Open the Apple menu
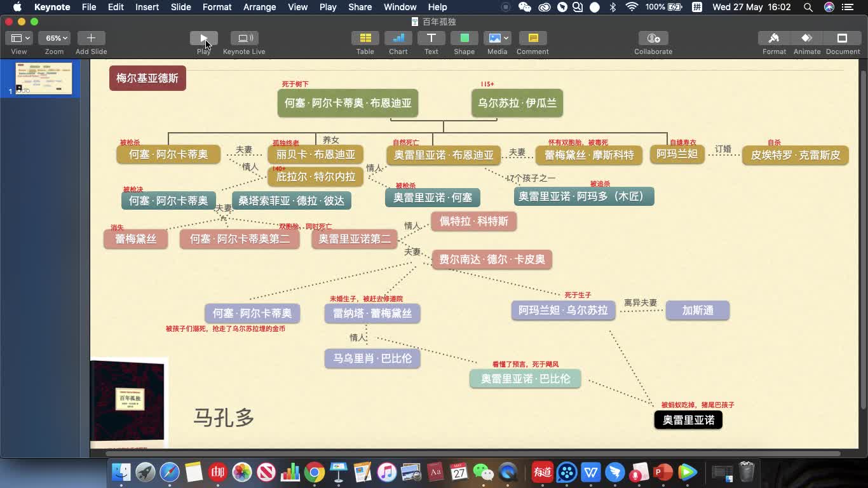The image size is (868, 488). pyautogui.click(x=17, y=7)
